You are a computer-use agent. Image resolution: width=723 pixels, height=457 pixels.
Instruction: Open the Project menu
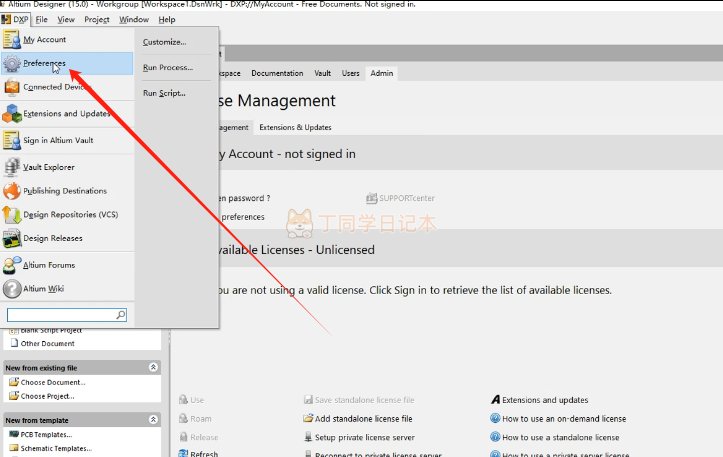tap(97, 19)
